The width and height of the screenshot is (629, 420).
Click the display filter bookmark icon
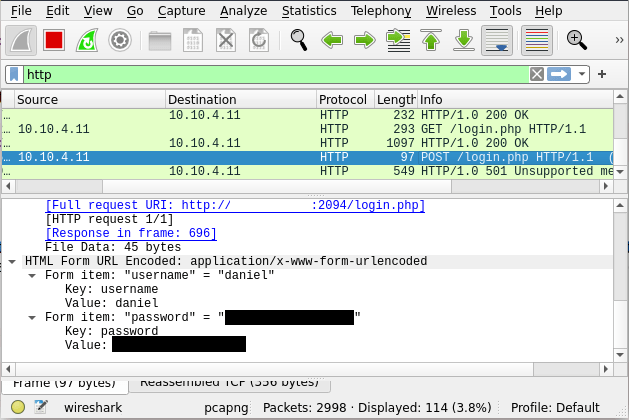click(x=14, y=75)
